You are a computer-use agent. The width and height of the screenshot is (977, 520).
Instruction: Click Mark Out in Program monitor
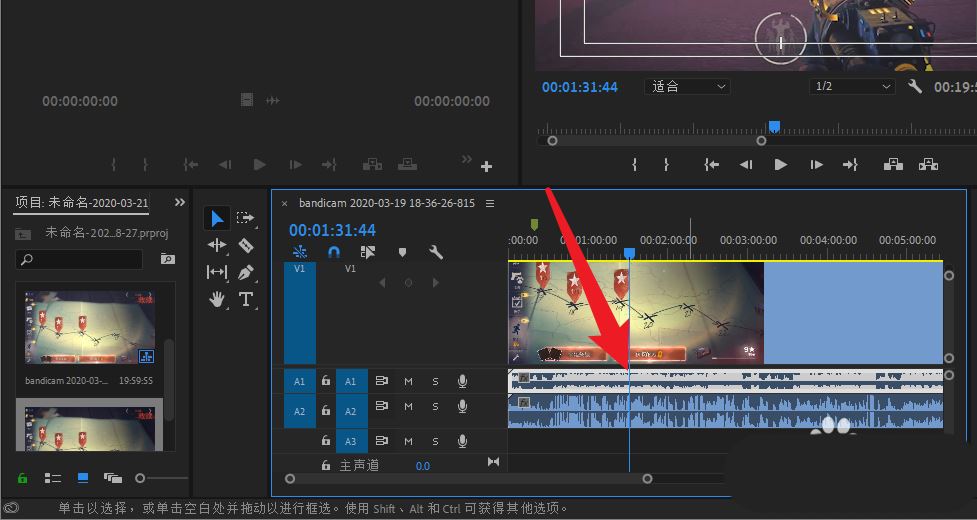pos(666,164)
